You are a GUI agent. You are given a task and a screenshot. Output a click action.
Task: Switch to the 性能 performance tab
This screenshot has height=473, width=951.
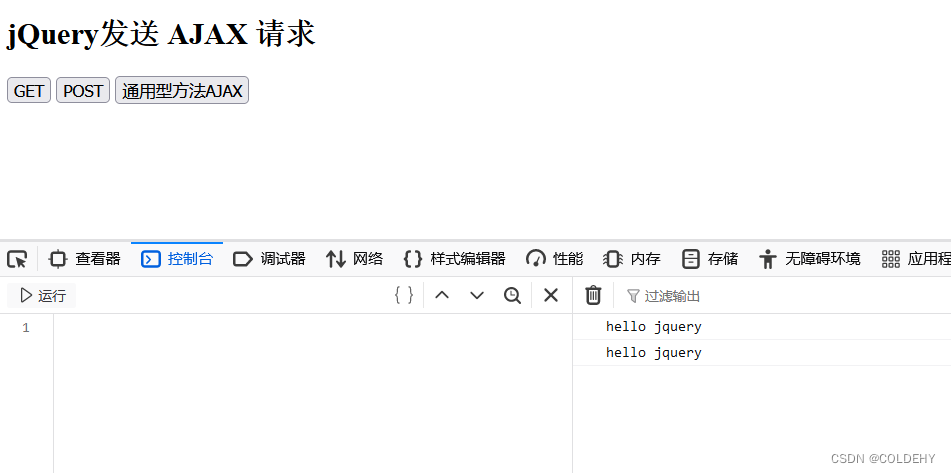pos(554,260)
